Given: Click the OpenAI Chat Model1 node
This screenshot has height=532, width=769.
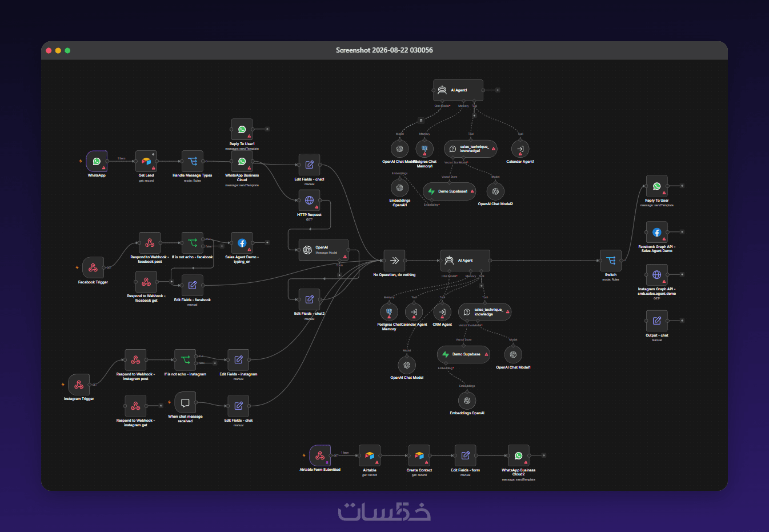Looking at the screenshot, I should click(513, 354).
